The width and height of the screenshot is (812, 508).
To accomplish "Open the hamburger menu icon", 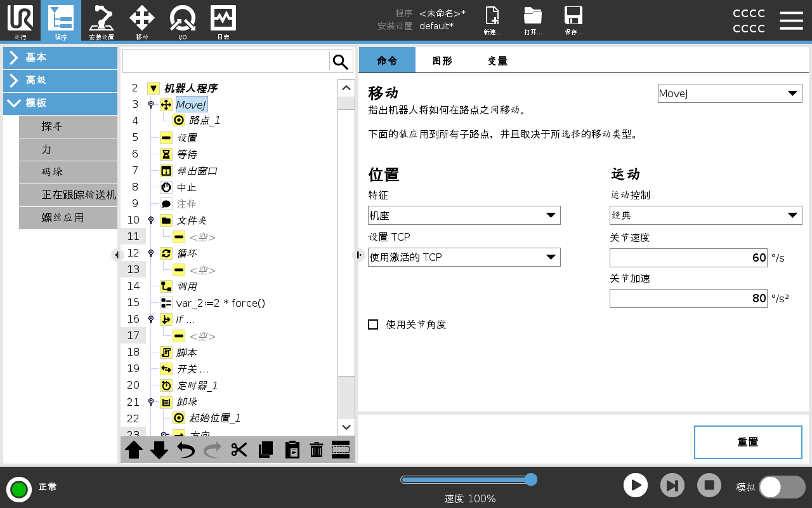I will click(x=791, y=20).
